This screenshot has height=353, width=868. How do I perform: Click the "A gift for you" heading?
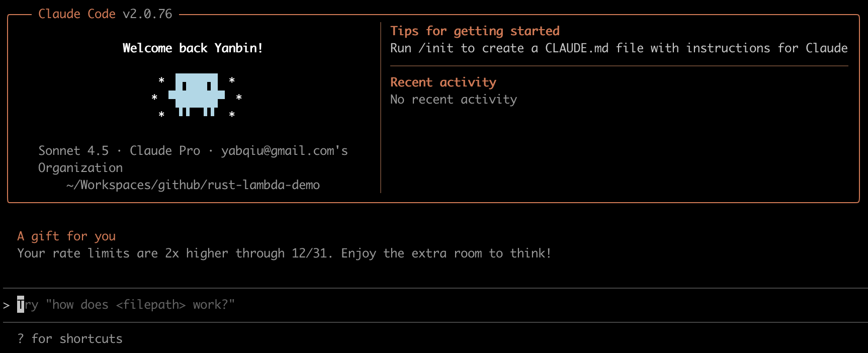[66, 236]
